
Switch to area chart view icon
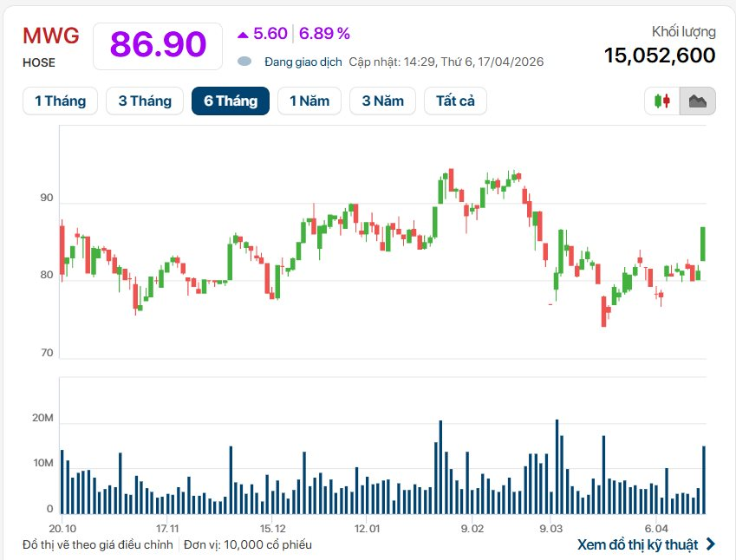(697, 101)
